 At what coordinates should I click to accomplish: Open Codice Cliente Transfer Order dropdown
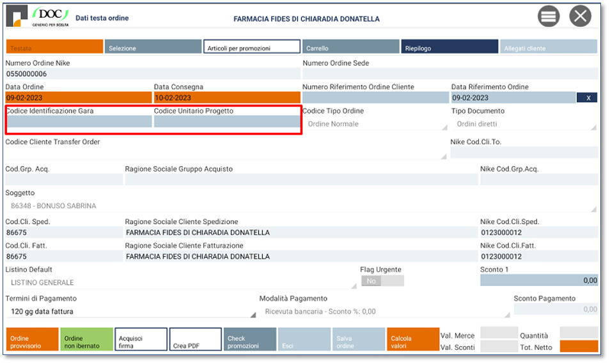pos(226,153)
